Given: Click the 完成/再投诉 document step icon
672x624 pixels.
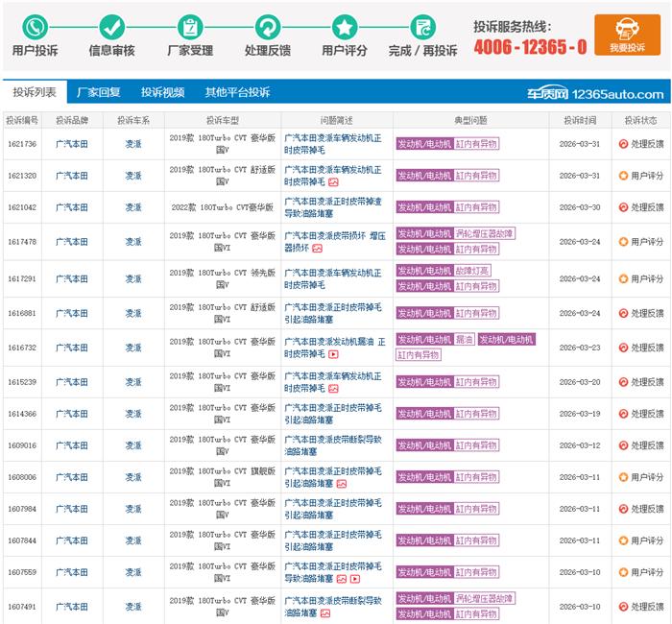Looking at the screenshot, I should (x=422, y=27).
